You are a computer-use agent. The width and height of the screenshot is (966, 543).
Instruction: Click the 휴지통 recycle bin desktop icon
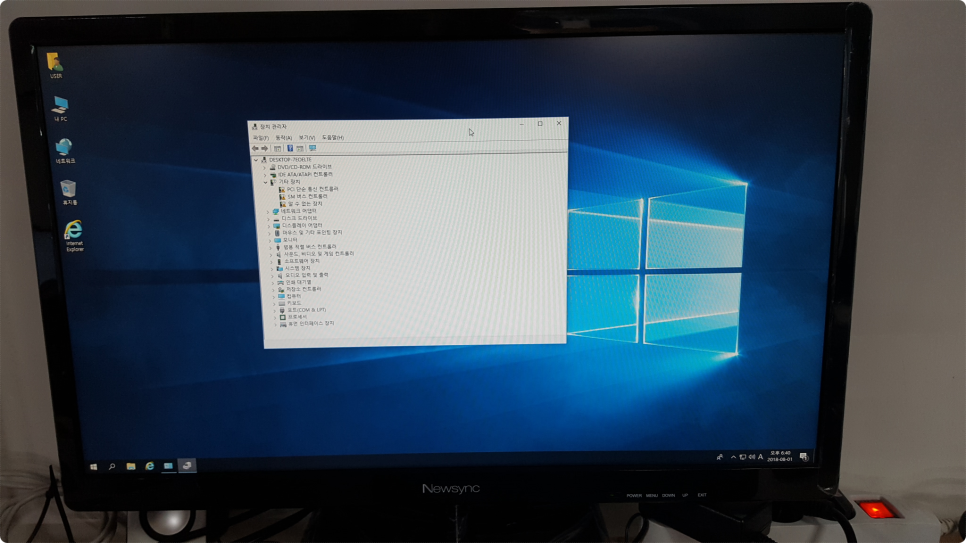pos(69,192)
